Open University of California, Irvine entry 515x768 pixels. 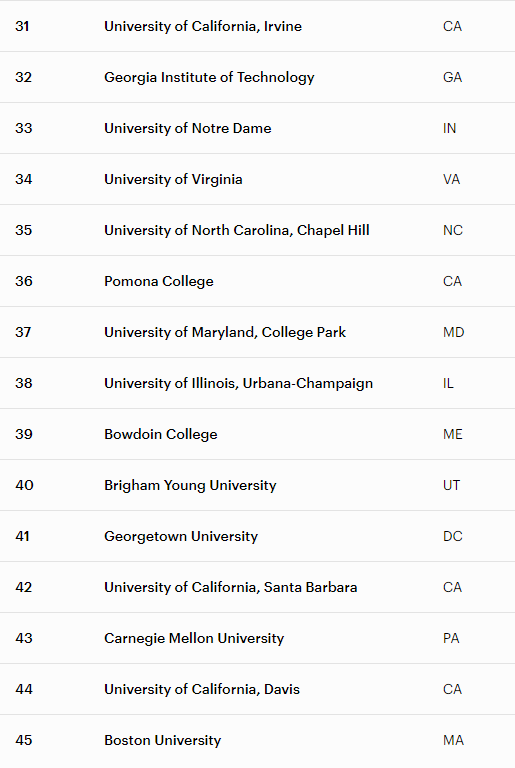click(x=203, y=26)
